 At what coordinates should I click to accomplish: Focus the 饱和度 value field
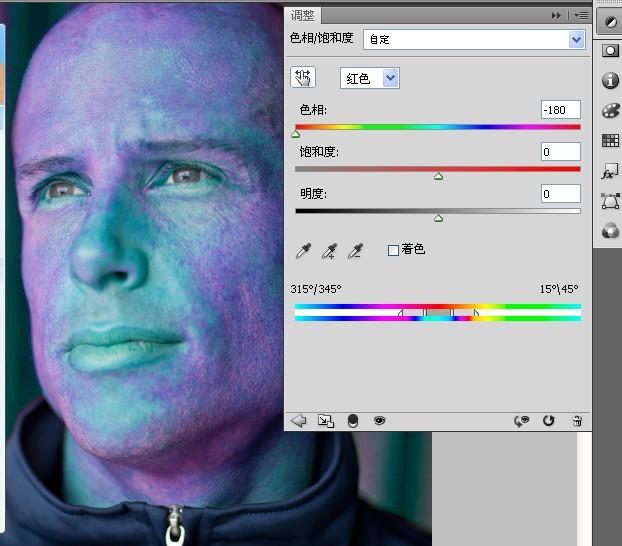coord(561,152)
